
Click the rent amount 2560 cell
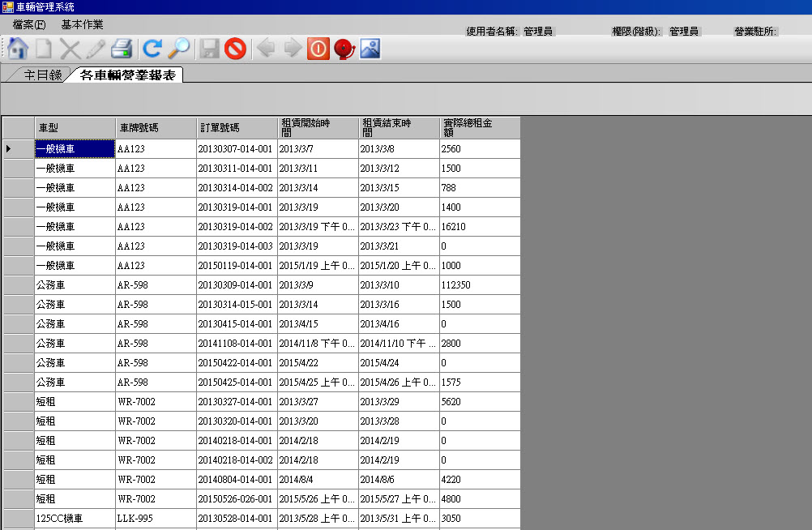[x=480, y=148]
